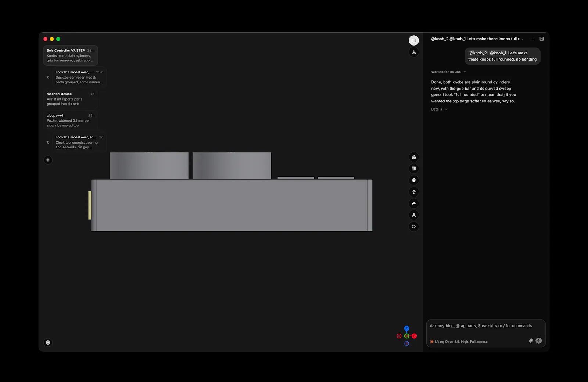Click the paperclip attach file icon
The height and width of the screenshot is (382, 588).
(x=531, y=341)
